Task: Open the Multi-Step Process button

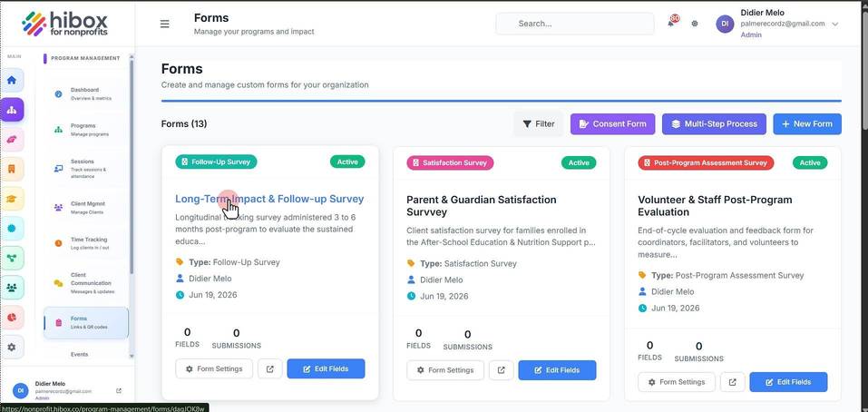Action: click(x=714, y=124)
